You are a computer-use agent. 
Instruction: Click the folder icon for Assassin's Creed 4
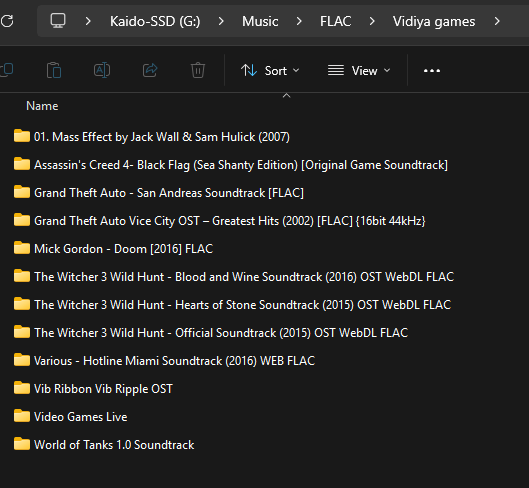[x=22, y=164]
